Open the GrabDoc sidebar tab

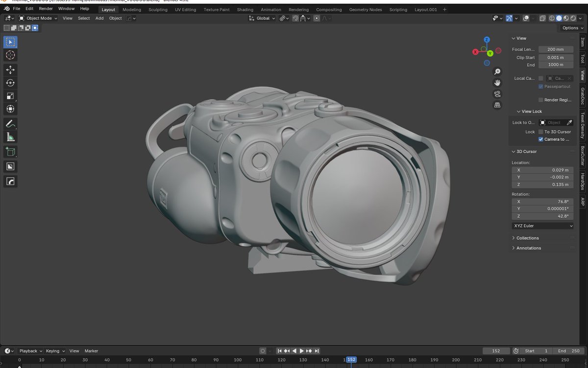583,96
